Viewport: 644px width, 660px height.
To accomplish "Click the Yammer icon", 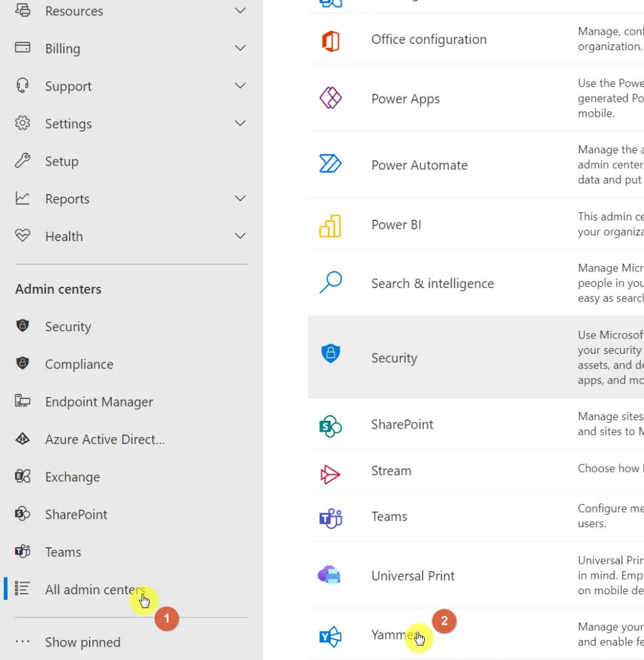I will [x=331, y=636].
